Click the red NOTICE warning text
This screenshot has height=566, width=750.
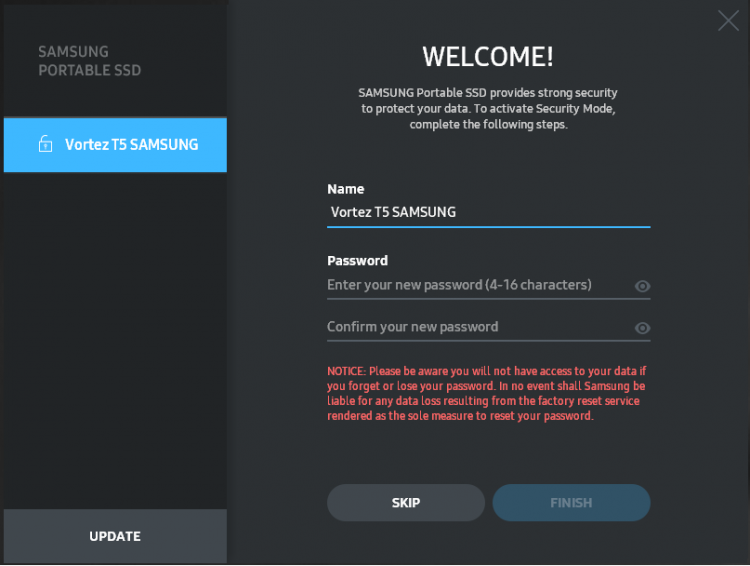486,393
